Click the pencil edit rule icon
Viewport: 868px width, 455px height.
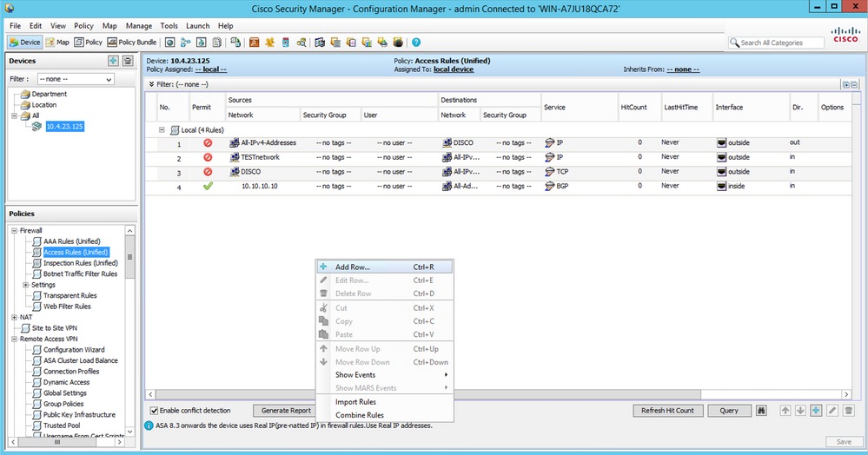tap(831, 411)
